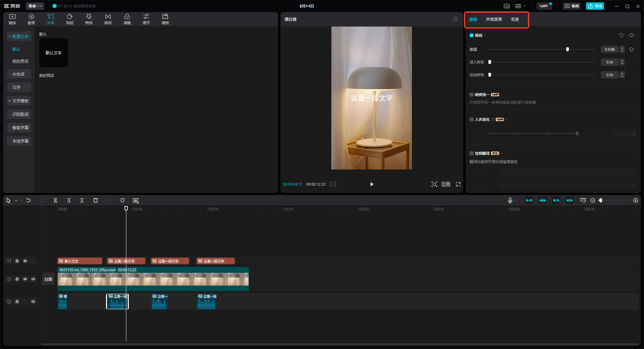Open the 媒体 (Media) panel
644x349 pixels.
point(12,19)
